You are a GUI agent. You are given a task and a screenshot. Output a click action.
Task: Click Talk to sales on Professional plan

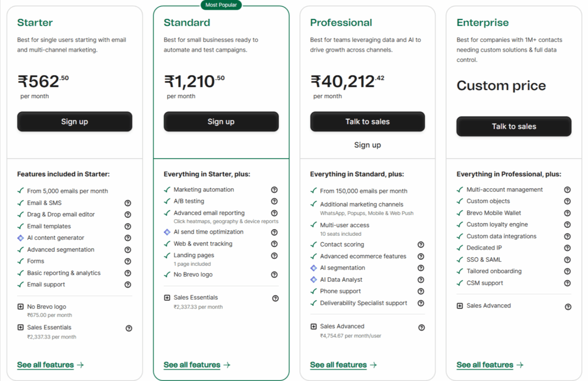point(367,121)
